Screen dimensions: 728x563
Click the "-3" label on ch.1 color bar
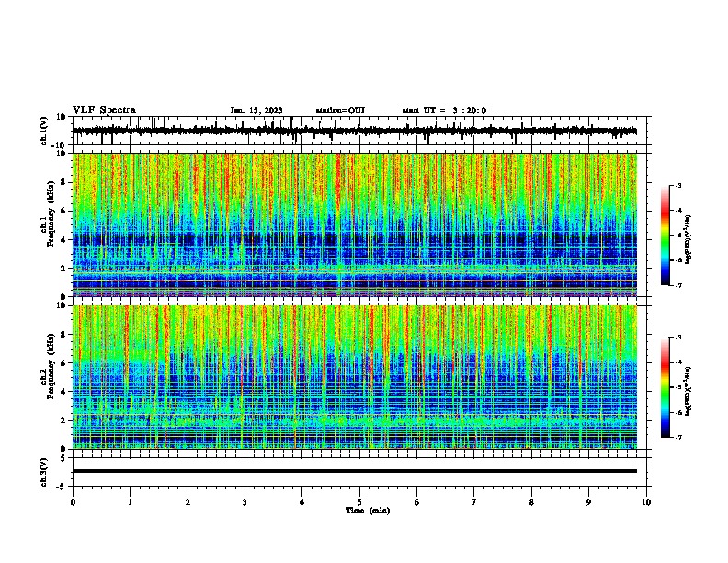pos(677,185)
